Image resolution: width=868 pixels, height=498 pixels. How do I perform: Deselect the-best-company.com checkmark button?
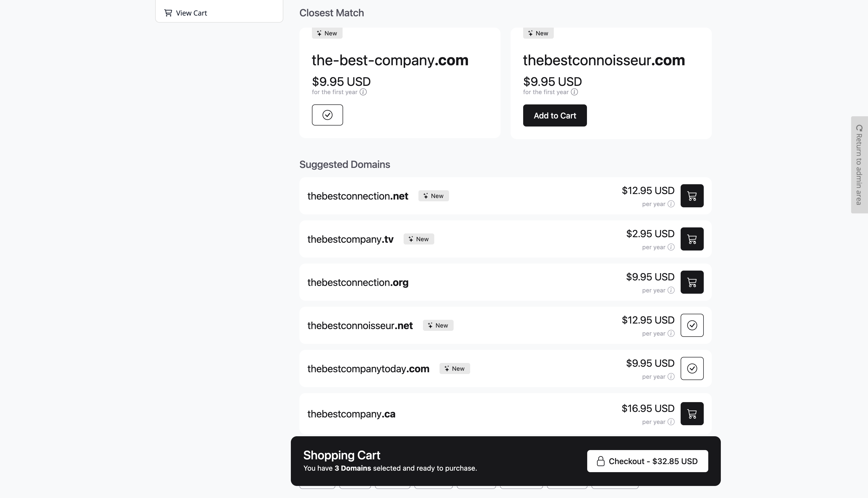[327, 115]
